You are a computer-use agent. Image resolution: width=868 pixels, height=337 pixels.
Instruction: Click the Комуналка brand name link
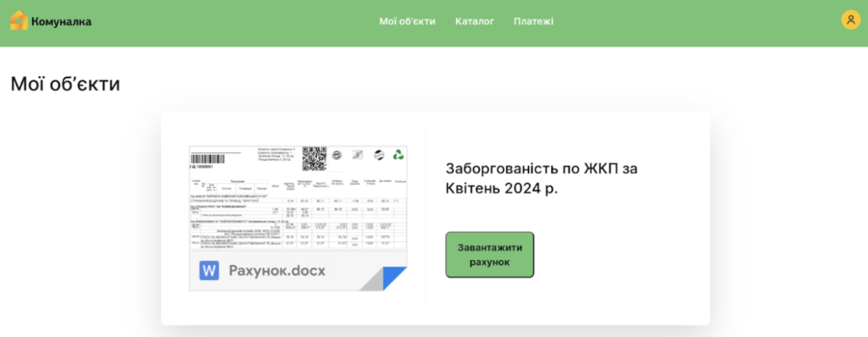(61, 22)
